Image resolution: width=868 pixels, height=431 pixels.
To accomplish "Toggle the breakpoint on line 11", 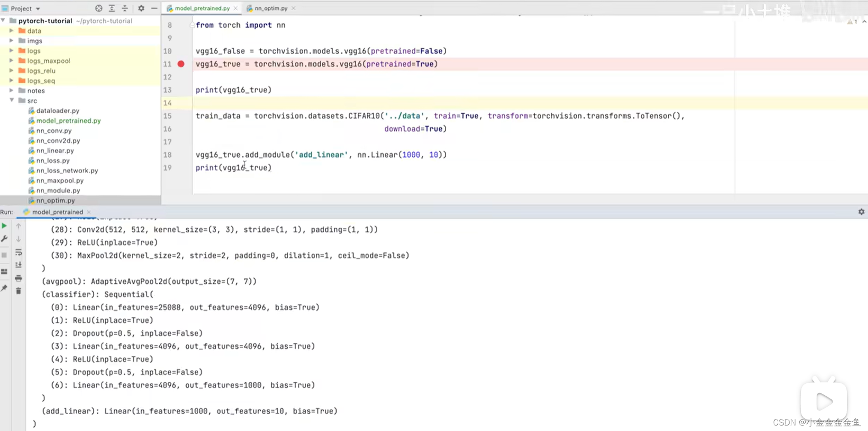I will (181, 64).
